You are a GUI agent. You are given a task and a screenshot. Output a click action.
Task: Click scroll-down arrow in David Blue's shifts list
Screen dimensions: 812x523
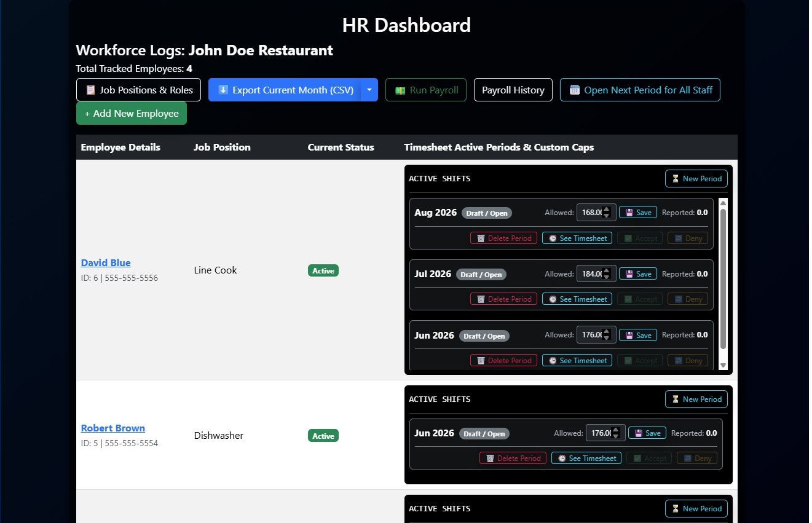point(723,365)
